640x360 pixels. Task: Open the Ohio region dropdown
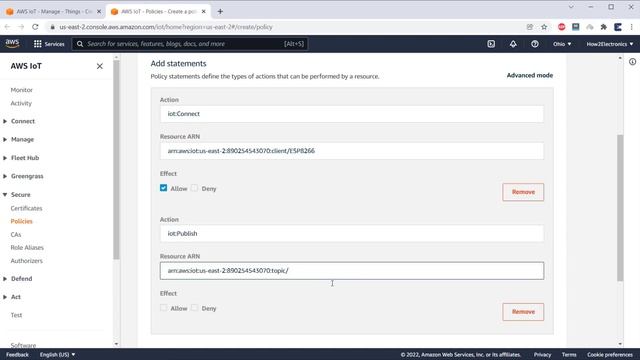pos(562,44)
